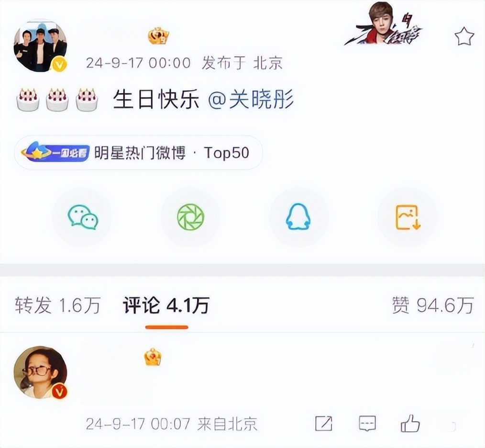The width and height of the screenshot is (485, 448).
Task: Open the 赞 94.6万 likes tab
Action: (433, 305)
